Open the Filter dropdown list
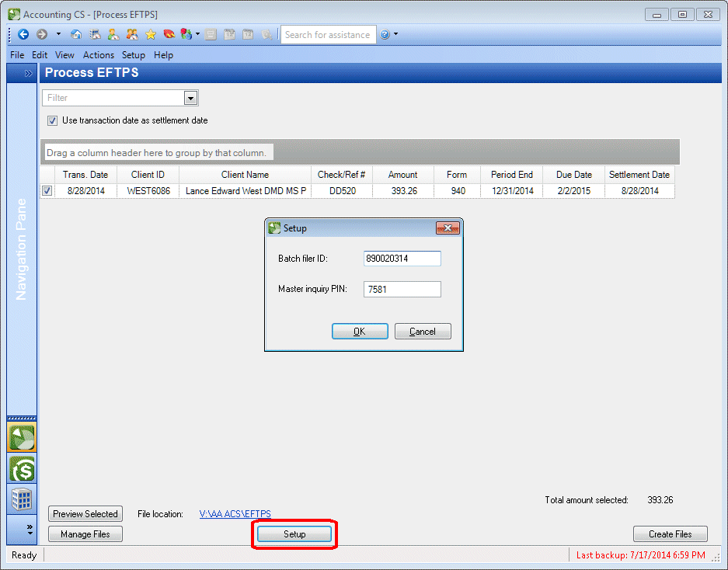The width and height of the screenshot is (728, 570). coord(190,97)
